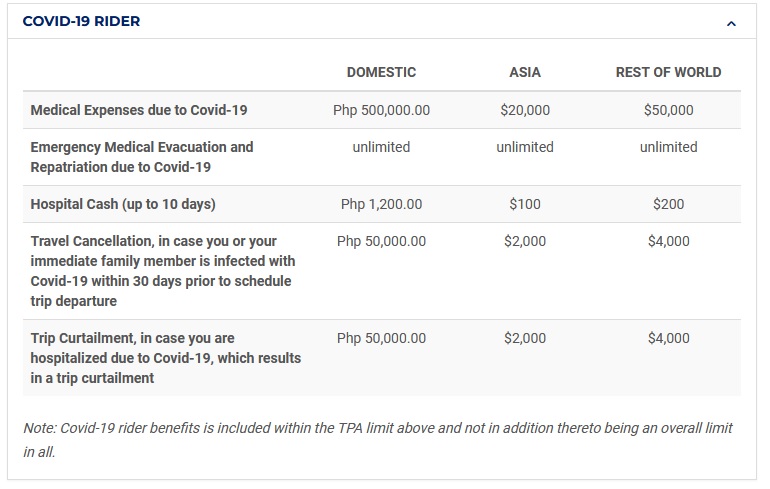
Task: Click the COVID-19 RIDER heading
Action: (x=82, y=21)
